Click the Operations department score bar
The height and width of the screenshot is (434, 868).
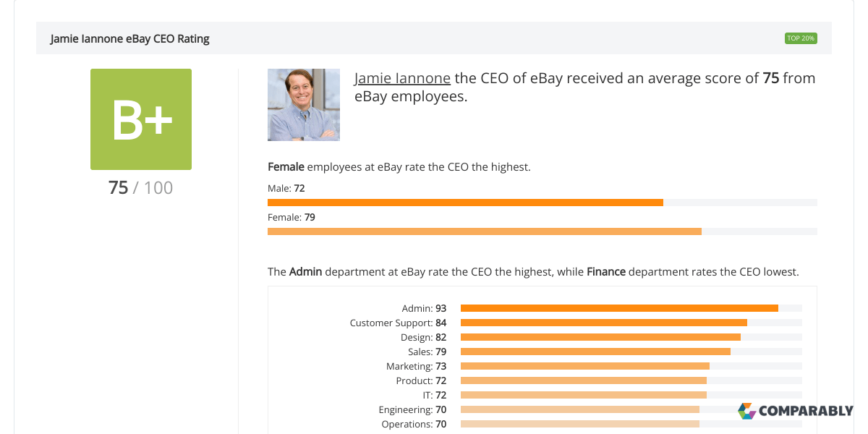(x=579, y=424)
